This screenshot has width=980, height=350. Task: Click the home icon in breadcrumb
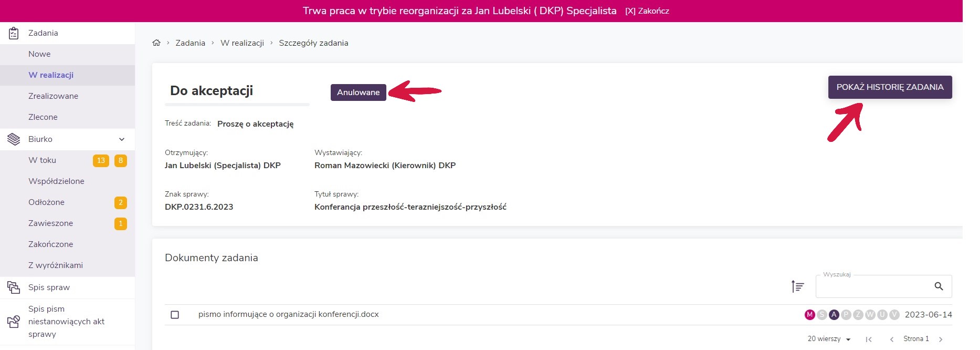point(156,43)
